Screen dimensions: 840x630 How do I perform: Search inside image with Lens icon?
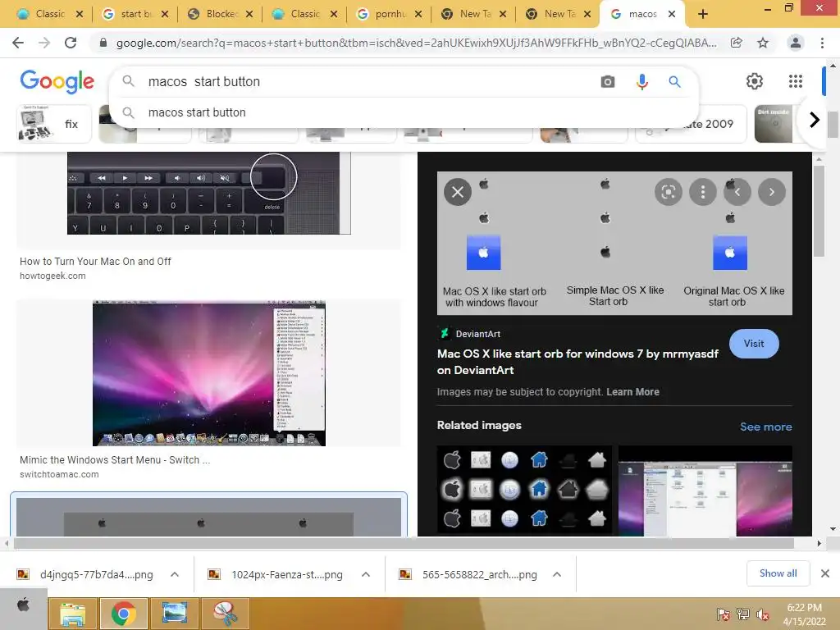668,192
